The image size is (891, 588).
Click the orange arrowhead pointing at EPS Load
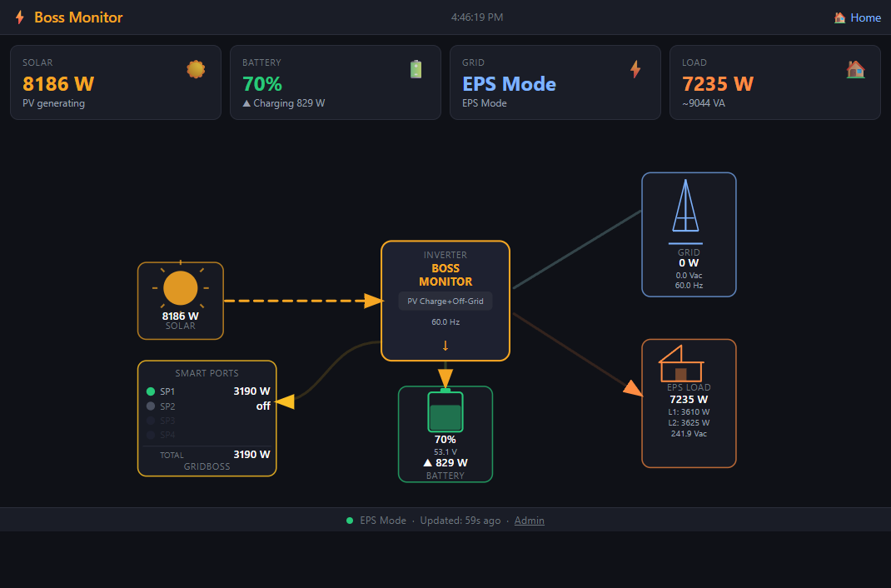[633, 389]
